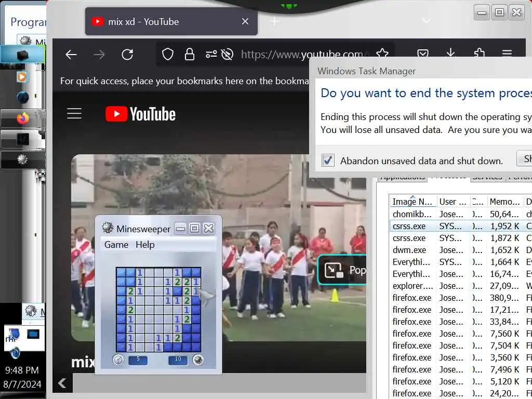Reload the YouTube page
This screenshot has height=399, width=532.
coord(127,54)
